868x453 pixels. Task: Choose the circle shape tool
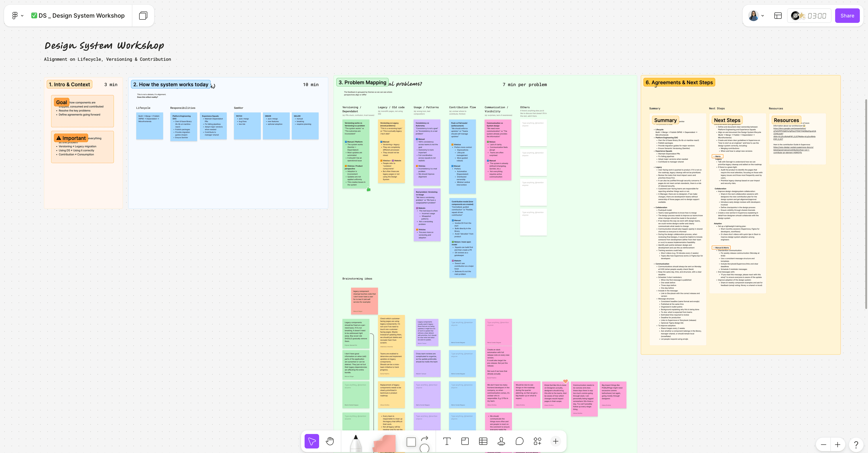(424, 448)
